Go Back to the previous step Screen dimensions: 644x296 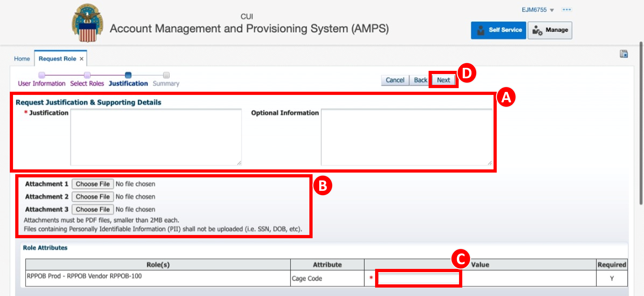(x=420, y=80)
